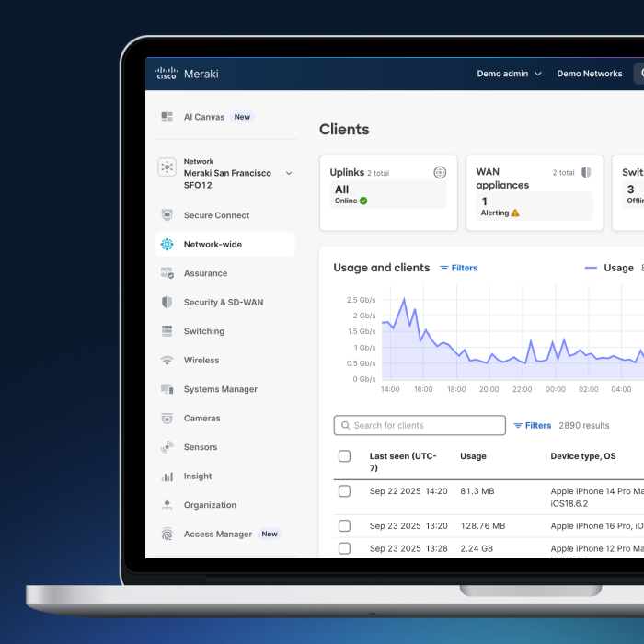Open Filters next to client search

click(x=533, y=425)
